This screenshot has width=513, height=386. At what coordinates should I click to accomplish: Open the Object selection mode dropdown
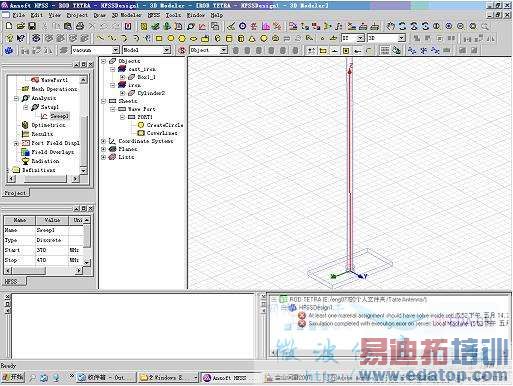pyautogui.click(x=224, y=50)
